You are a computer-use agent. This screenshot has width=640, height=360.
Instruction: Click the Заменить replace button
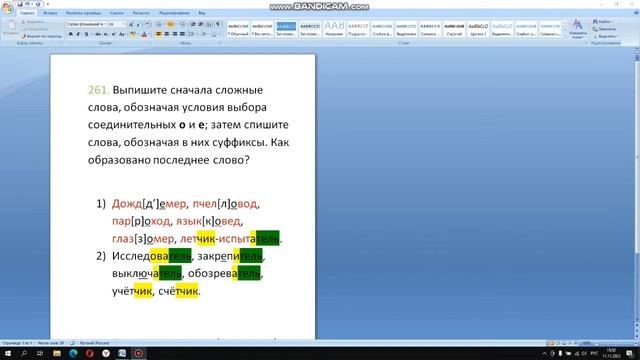coord(605,29)
